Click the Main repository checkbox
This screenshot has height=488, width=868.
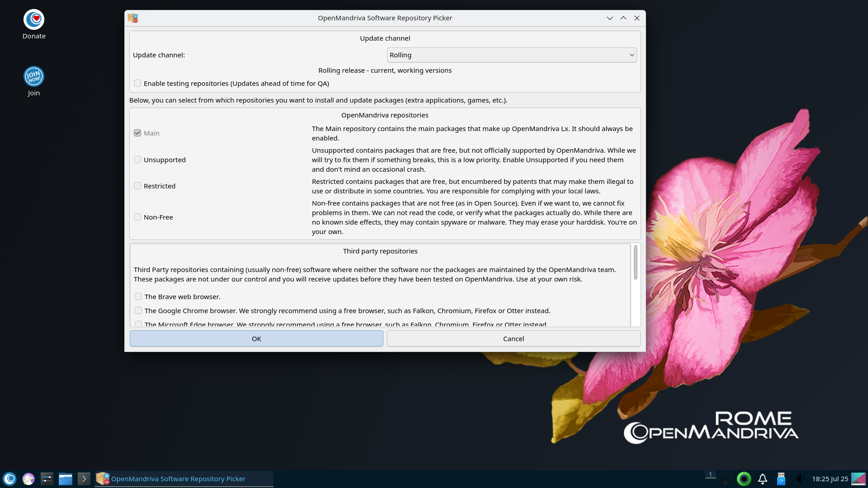137,133
